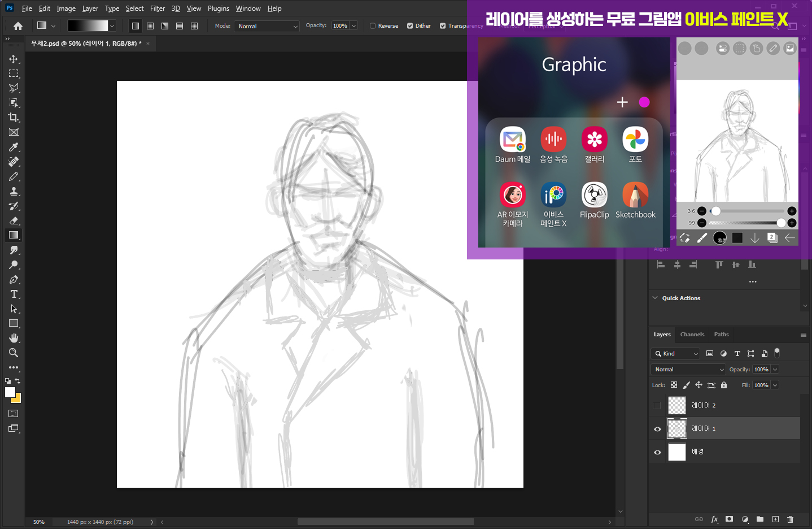812x529 pixels.
Task: Select the Hand tool
Action: [14, 338]
